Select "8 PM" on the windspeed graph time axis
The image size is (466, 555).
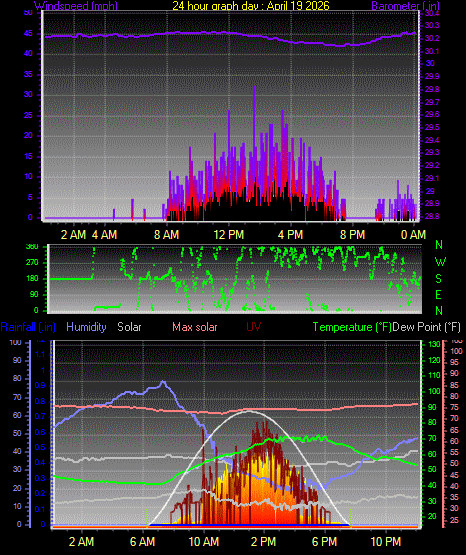(352, 234)
